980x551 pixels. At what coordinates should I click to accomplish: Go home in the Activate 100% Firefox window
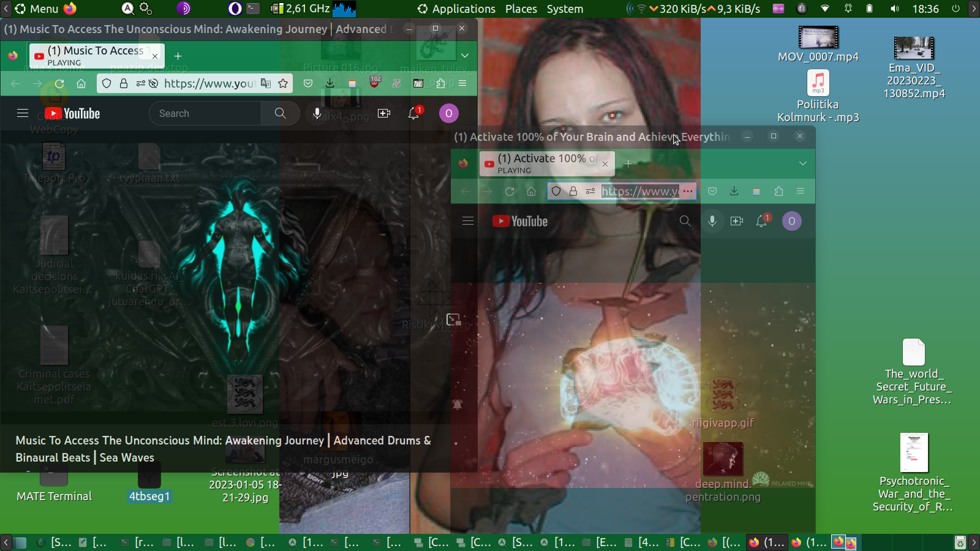pos(531,192)
